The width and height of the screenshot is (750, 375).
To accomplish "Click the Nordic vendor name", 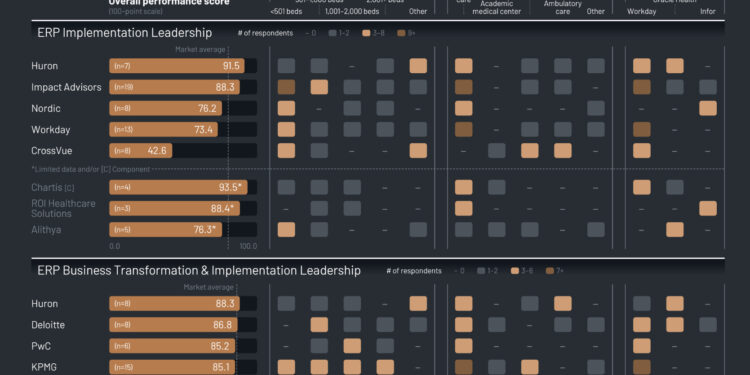I will pos(46,108).
